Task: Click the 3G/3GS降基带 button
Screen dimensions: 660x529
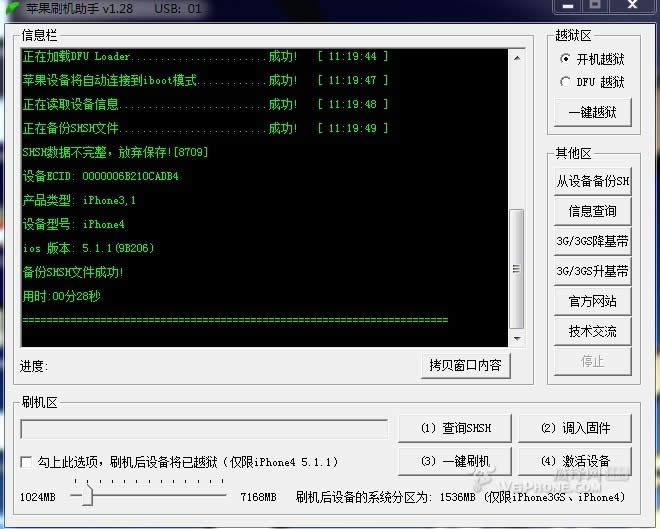Action: coord(593,241)
